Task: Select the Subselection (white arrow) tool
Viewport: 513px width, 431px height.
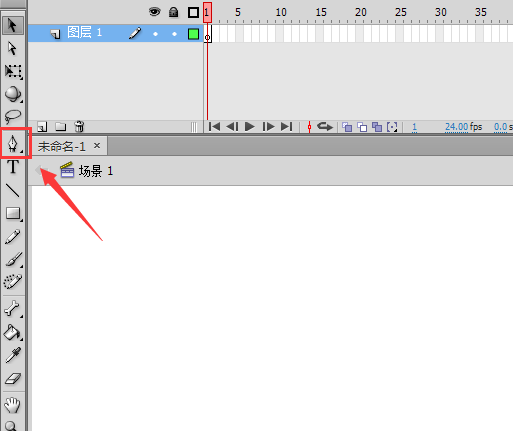Action: 13,49
